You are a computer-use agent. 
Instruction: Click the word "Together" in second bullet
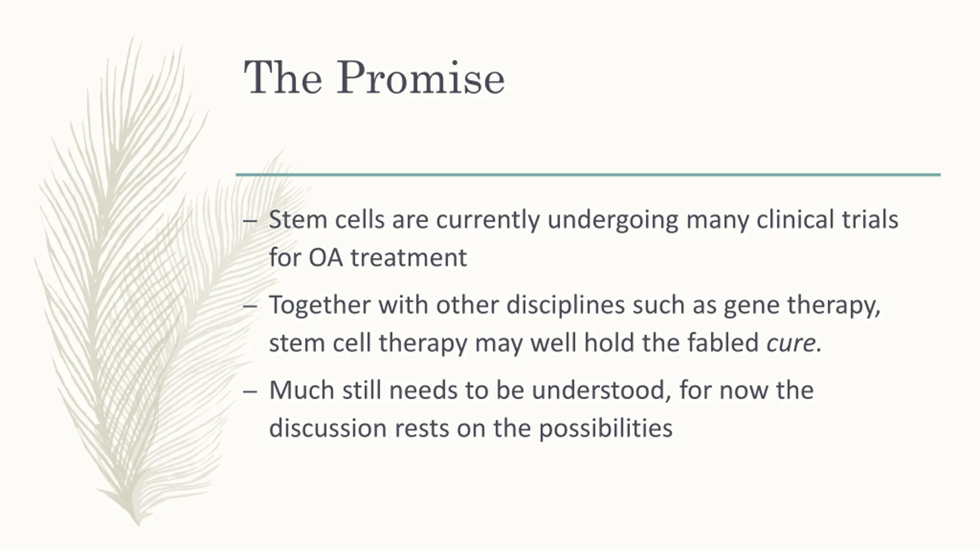320,305
